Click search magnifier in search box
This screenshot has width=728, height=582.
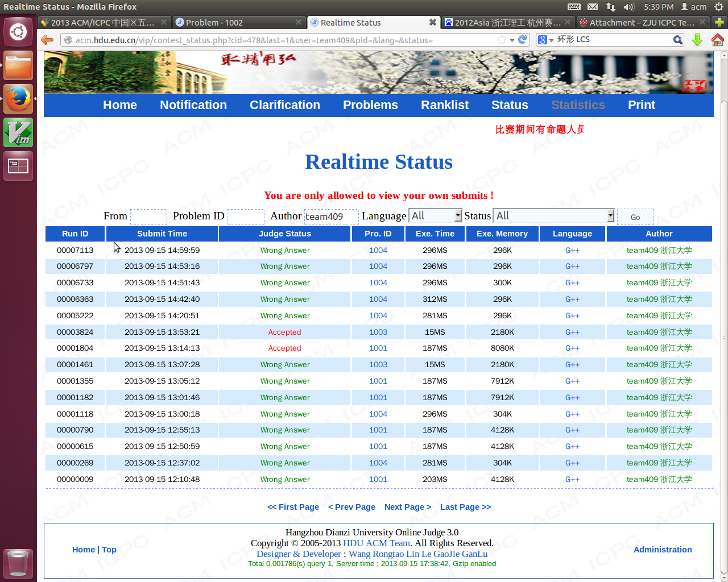(x=677, y=40)
